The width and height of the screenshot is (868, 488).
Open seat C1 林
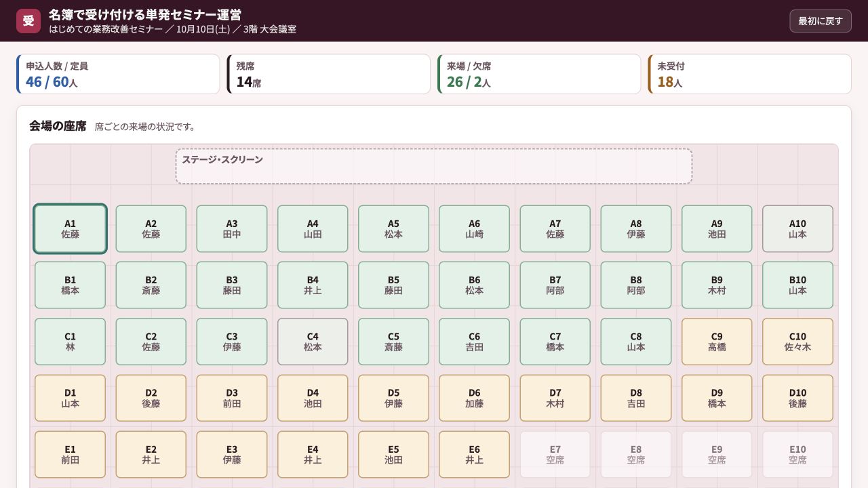pos(70,342)
